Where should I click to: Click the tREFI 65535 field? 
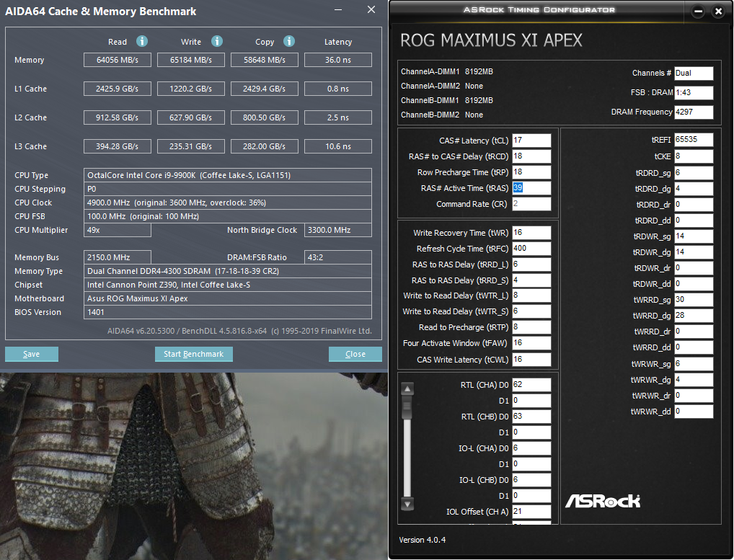coord(694,140)
